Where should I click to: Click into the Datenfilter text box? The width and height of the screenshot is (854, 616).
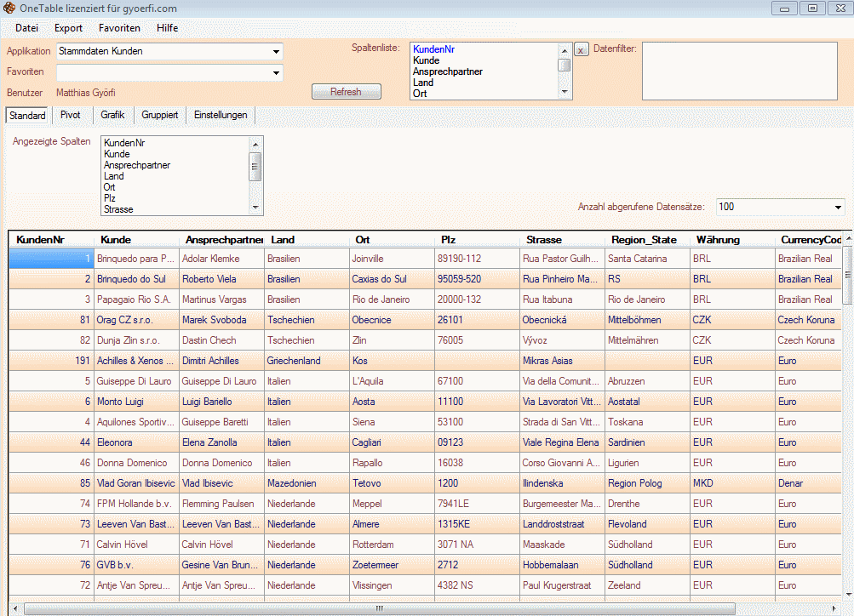click(x=738, y=71)
